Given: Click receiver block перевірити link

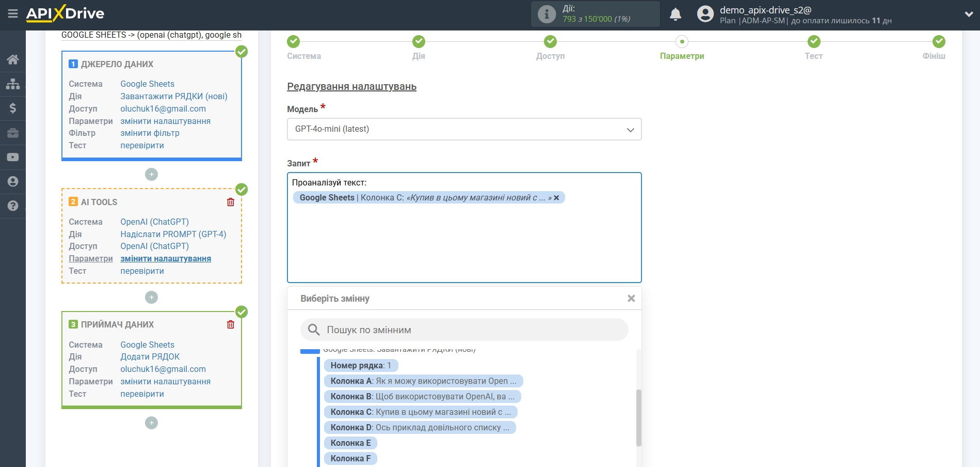Looking at the screenshot, I should [142, 394].
